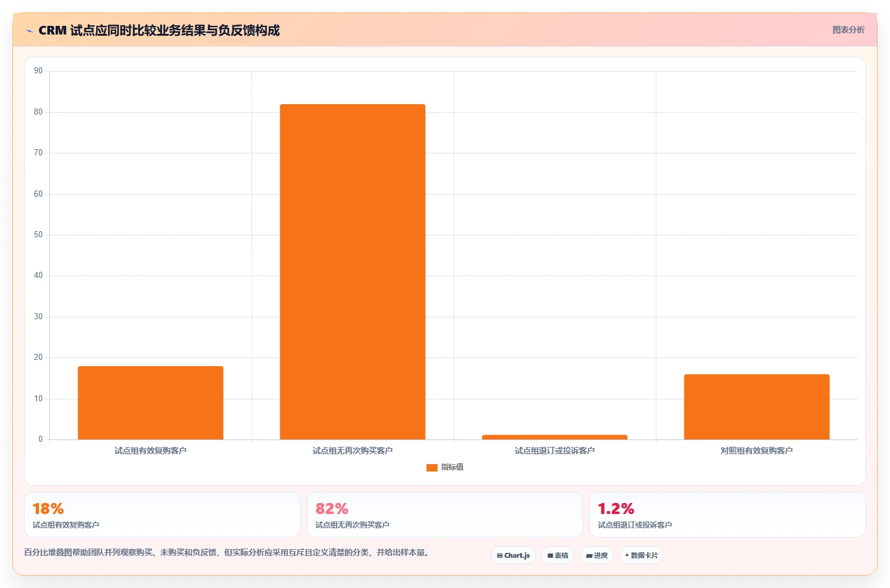Viewport: 890px width, 588px height.
Task: Click 试点组有效复购客户 caption under 18%
Action: [66, 525]
